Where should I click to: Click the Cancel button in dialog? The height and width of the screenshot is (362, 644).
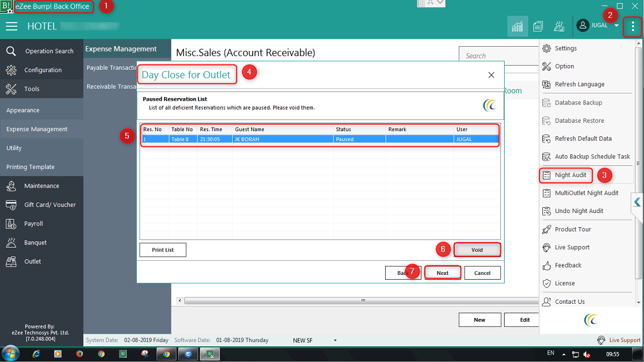click(x=482, y=273)
